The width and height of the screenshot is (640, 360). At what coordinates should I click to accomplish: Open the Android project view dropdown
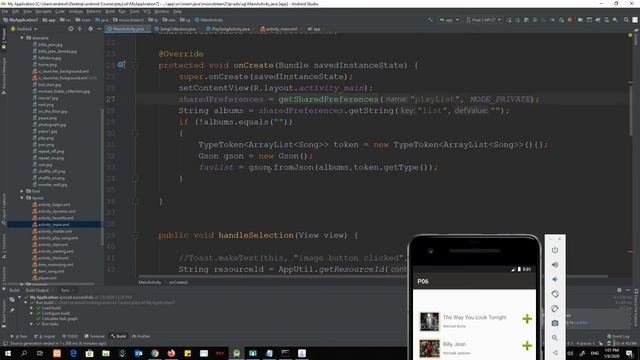(24, 29)
